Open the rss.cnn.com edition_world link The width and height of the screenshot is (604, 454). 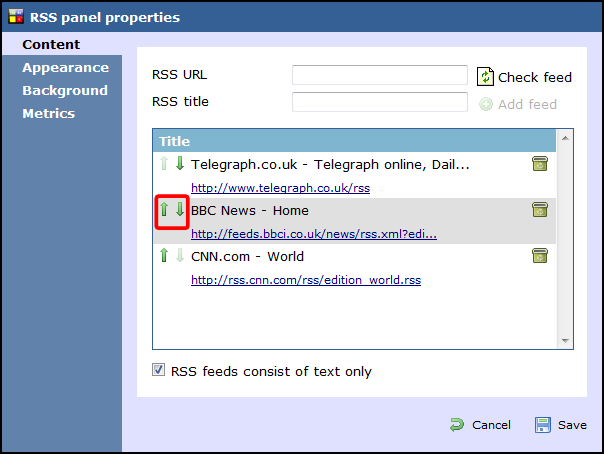click(x=306, y=280)
